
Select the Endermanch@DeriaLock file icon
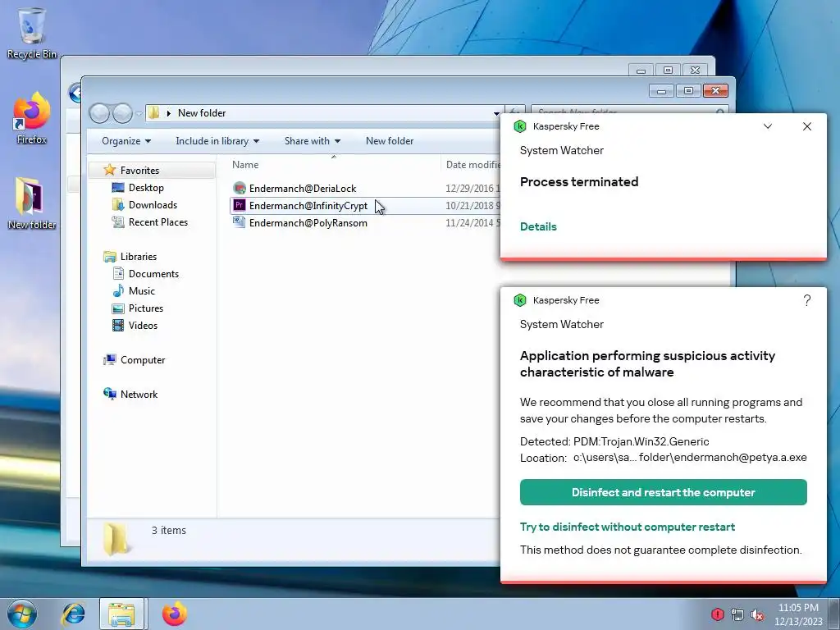240,188
